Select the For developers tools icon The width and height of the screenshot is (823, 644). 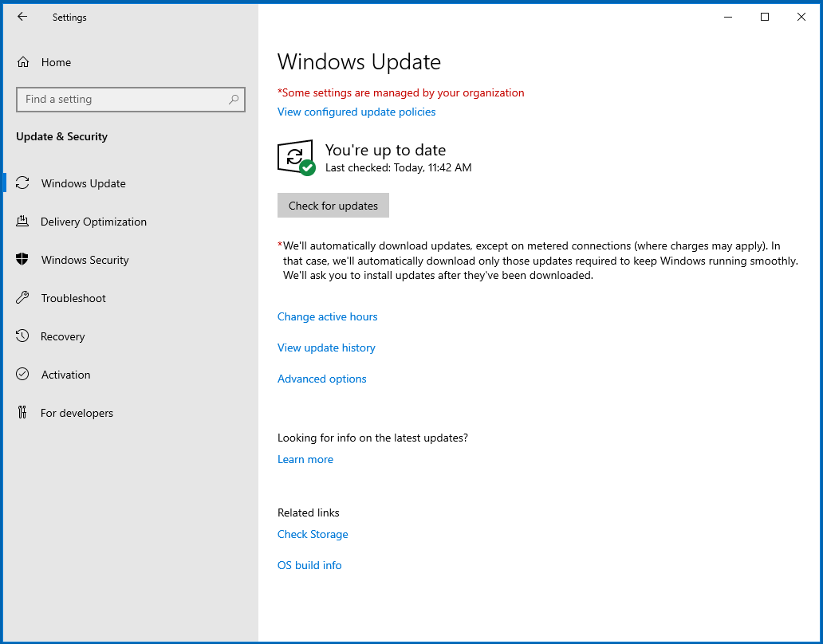pos(22,412)
